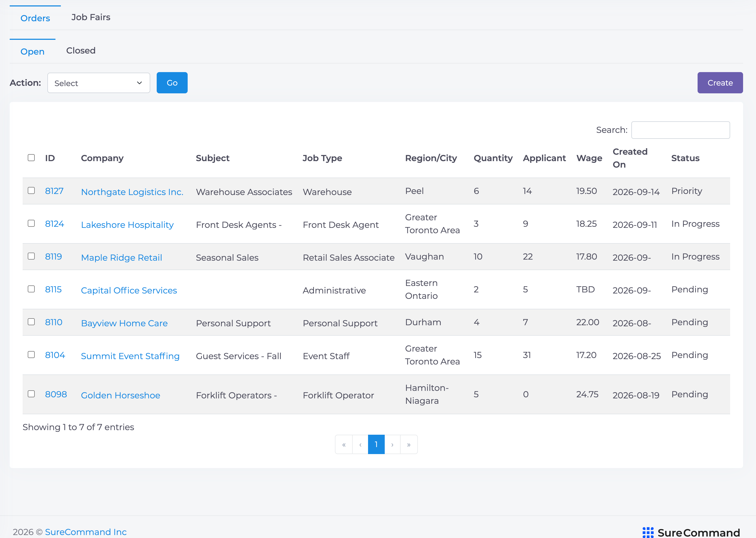This screenshot has width=756, height=538.
Task: Check the box for order 8127
Action: [31, 190]
